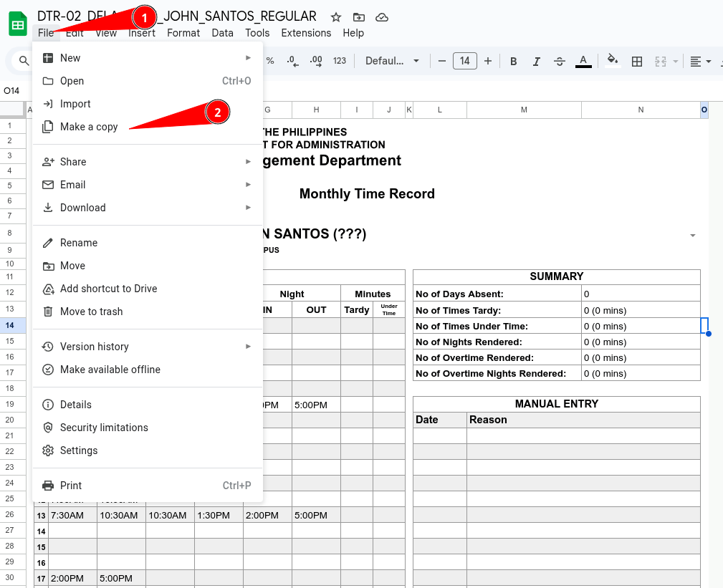Increase font size with plus button

(x=488, y=62)
